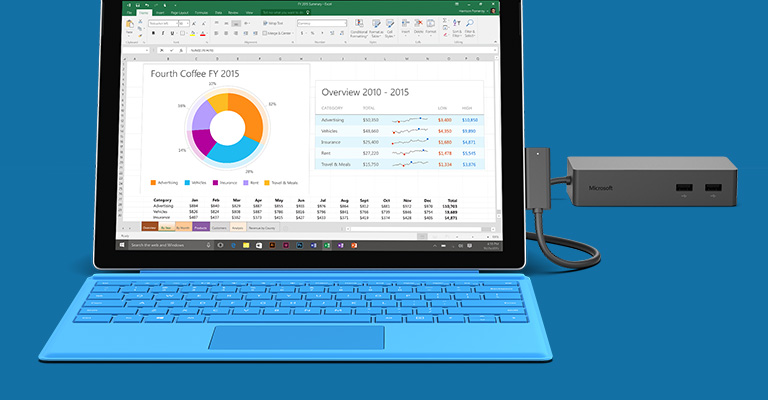The image size is (768, 400).
Task: Click the formula bar Cancel X icon
Action: [x=162, y=50]
